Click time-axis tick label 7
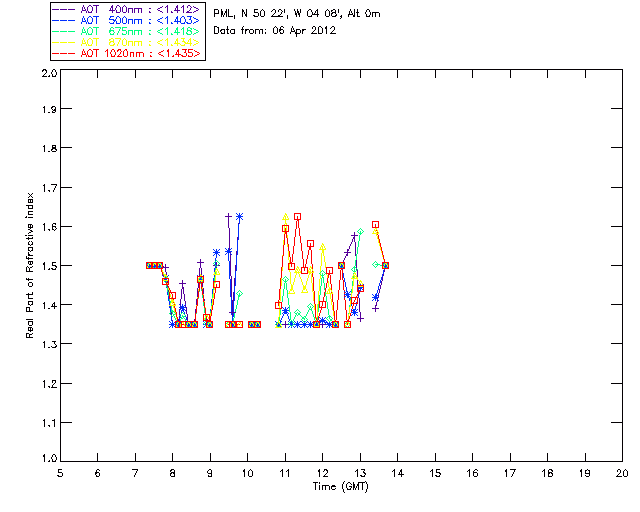Image resolution: width=640 pixels, height=512 pixels. tap(135, 473)
